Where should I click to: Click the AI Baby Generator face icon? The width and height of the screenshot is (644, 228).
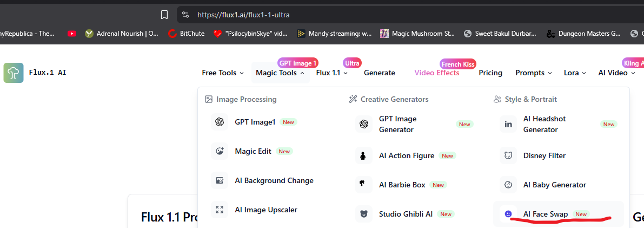(508, 185)
